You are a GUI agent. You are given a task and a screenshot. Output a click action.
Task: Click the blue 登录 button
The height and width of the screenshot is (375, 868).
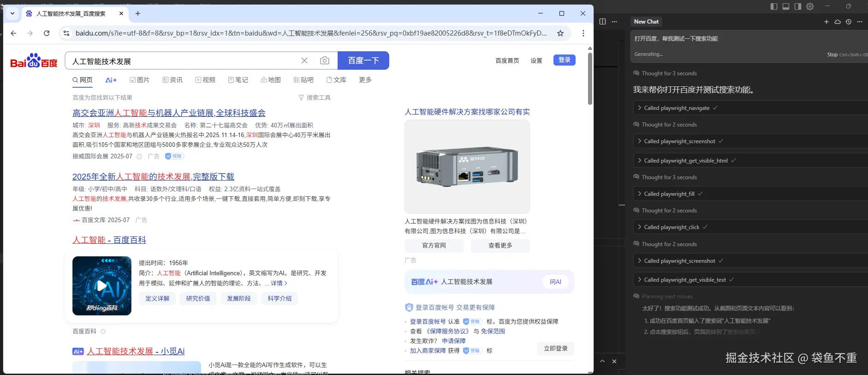[565, 60]
